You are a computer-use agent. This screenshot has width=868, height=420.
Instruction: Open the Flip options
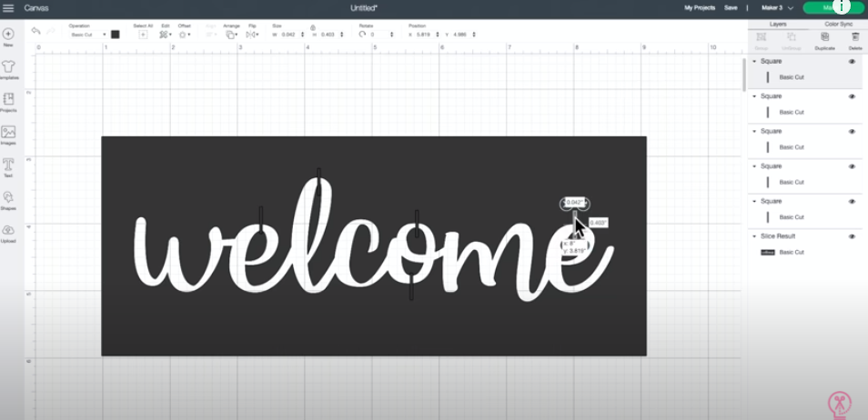coord(252,35)
